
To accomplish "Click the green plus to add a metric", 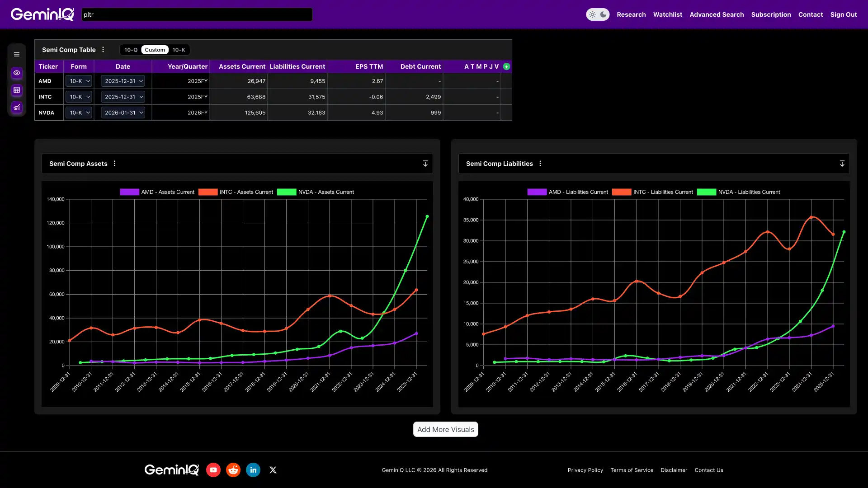I will 506,66.
